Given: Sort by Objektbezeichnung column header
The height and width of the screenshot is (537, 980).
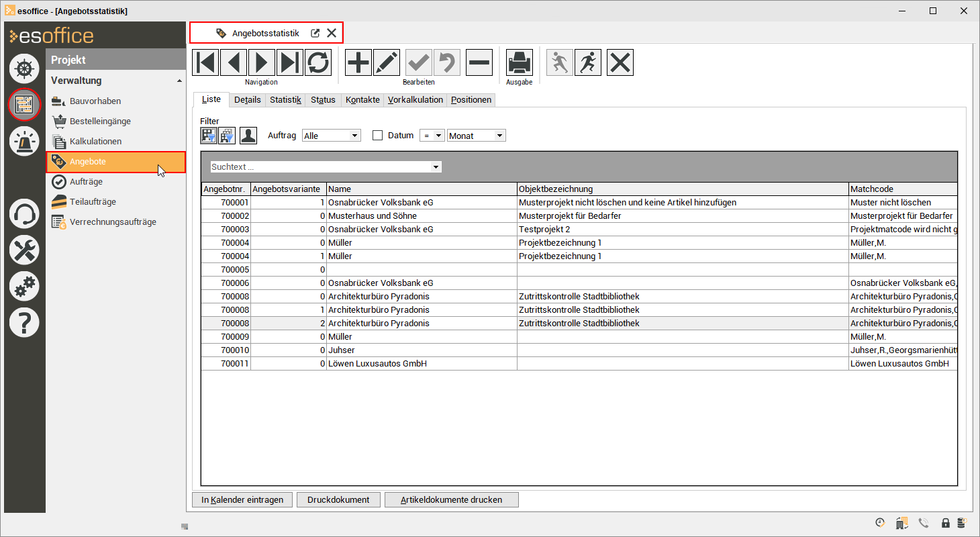Looking at the screenshot, I should [683, 189].
